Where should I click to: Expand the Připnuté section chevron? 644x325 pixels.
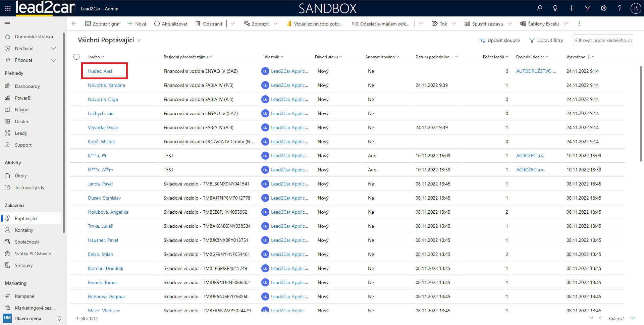[x=53, y=60]
